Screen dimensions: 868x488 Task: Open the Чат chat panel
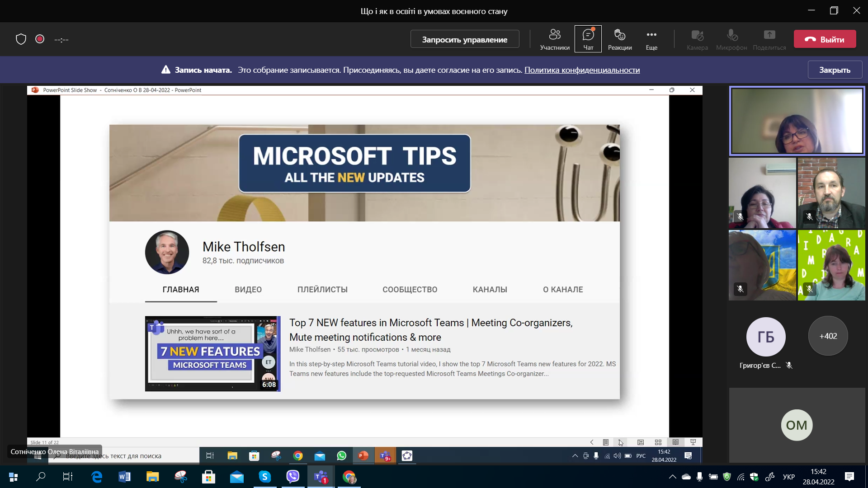[588, 39]
